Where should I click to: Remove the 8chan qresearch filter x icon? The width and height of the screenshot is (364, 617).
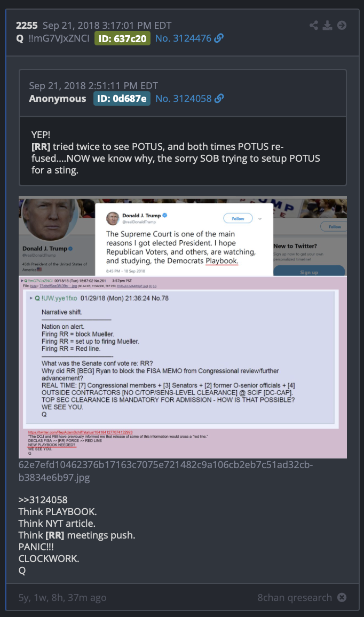pos(342,597)
